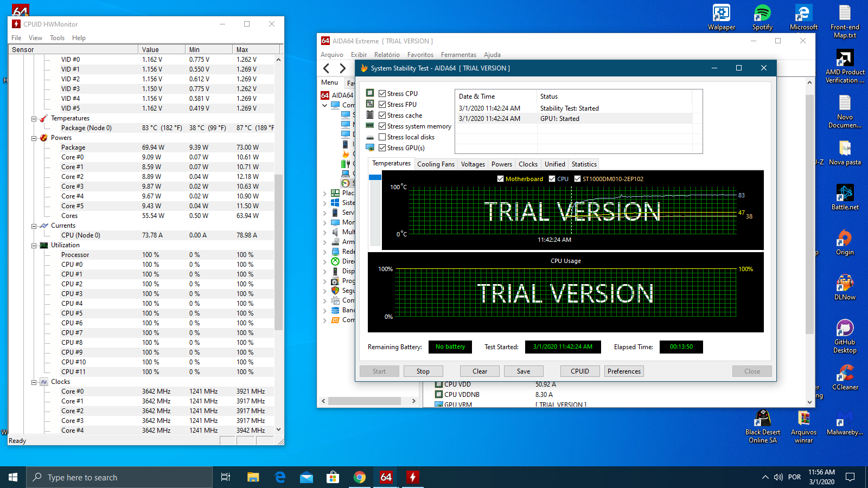Open notification center icon
The height and width of the screenshot is (488, 868).
(x=850, y=477)
